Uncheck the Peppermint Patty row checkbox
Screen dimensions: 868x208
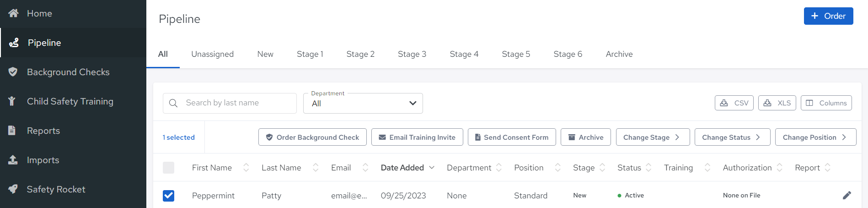pyautogui.click(x=168, y=196)
